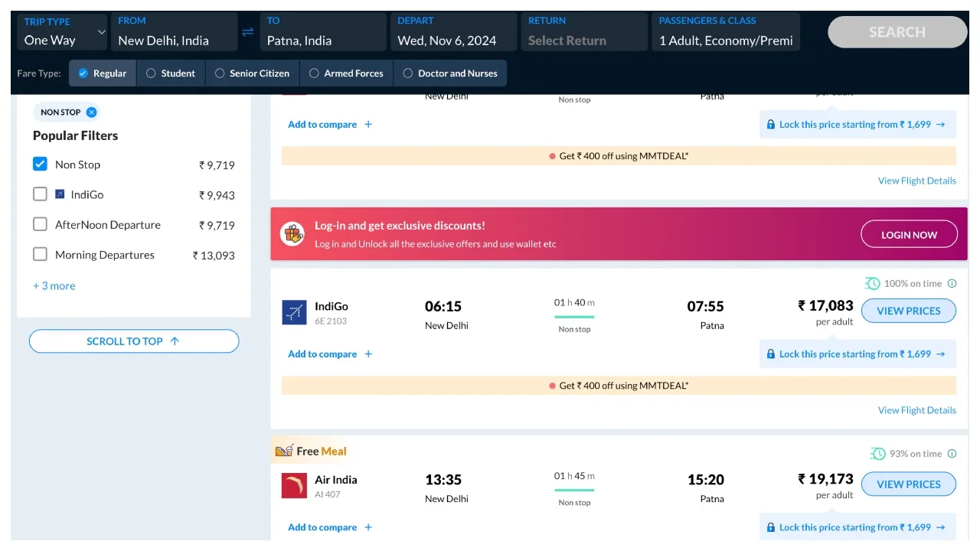This screenshot has width=980, height=551.
Task: Click the IndiGo airline logo in flight row
Action: pos(294,312)
